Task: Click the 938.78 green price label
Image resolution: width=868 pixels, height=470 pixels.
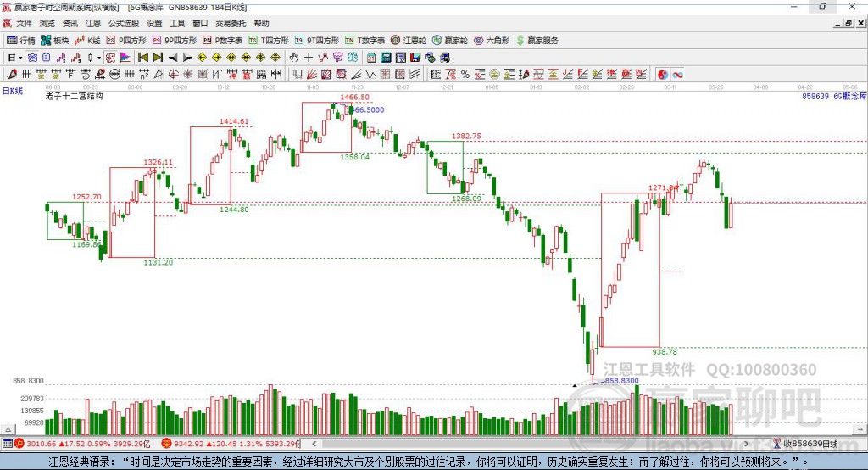Action: 665,352
